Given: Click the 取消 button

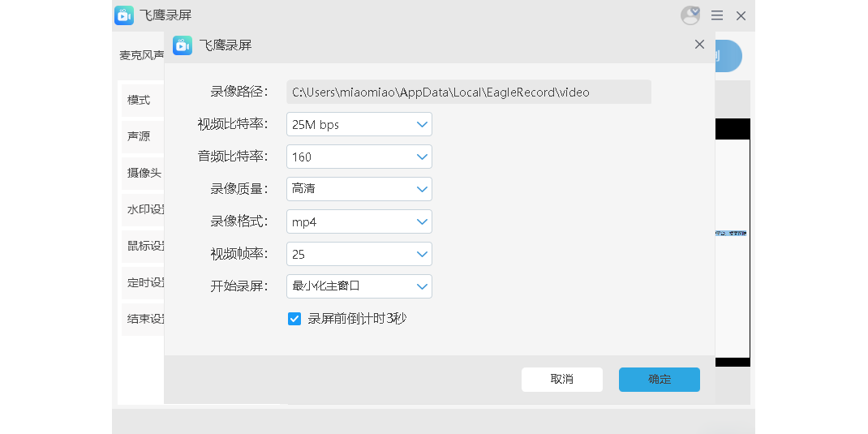Looking at the screenshot, I should pos(561,380).
